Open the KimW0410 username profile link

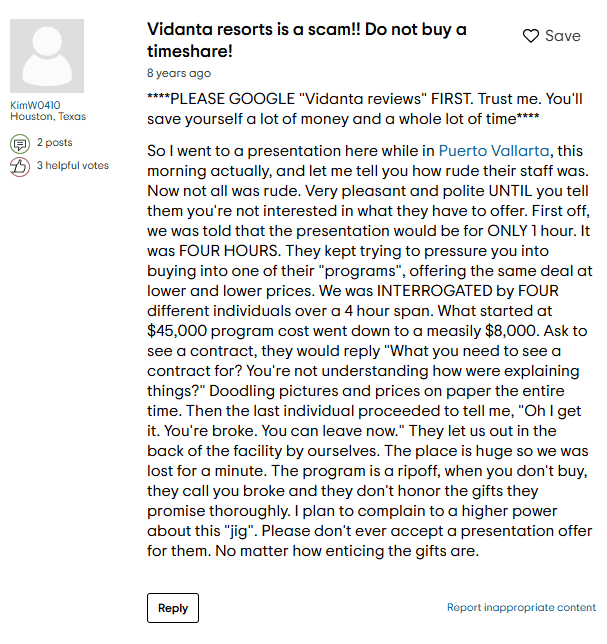35,105
